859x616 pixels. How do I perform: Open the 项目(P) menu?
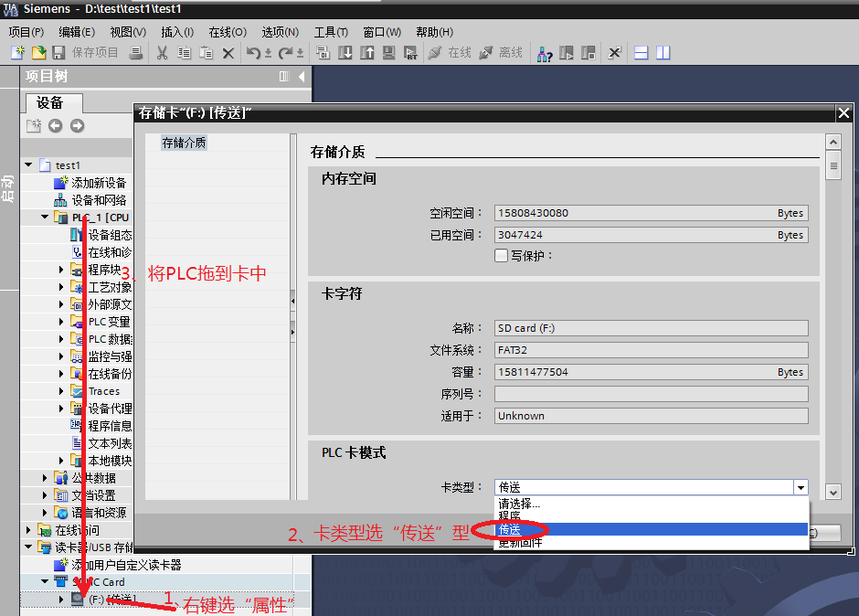point(26,32)
